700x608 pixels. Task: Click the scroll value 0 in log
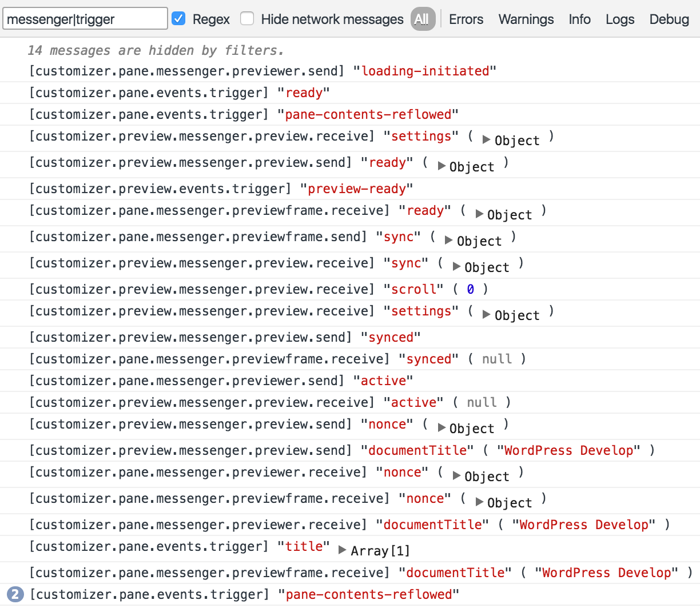click(x=470, y=289)
